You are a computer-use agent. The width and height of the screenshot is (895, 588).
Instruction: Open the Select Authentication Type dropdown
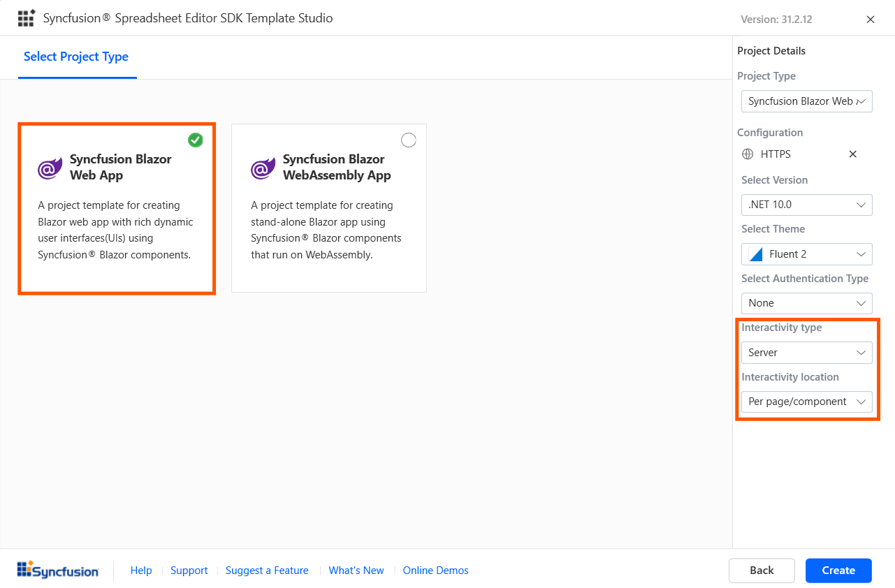point(806,303)
